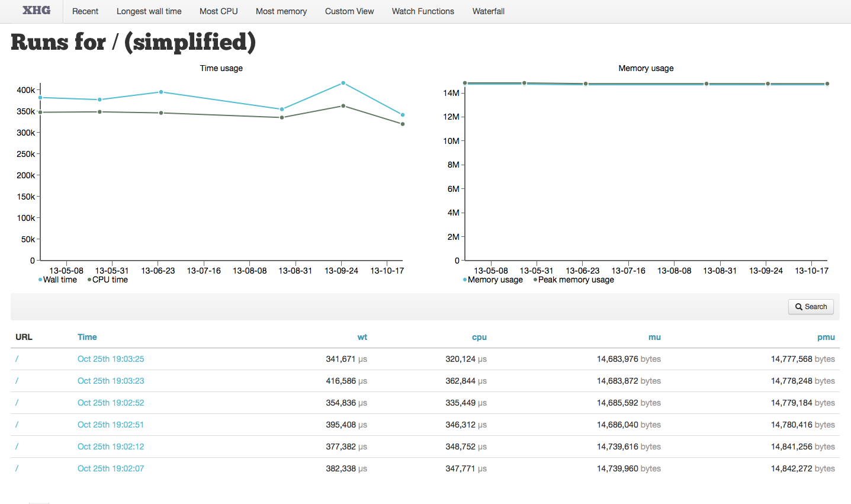The width and height of the screenshot is (851, 504).
Task: Click the Time usage chart title
Action: coord(221,68)
